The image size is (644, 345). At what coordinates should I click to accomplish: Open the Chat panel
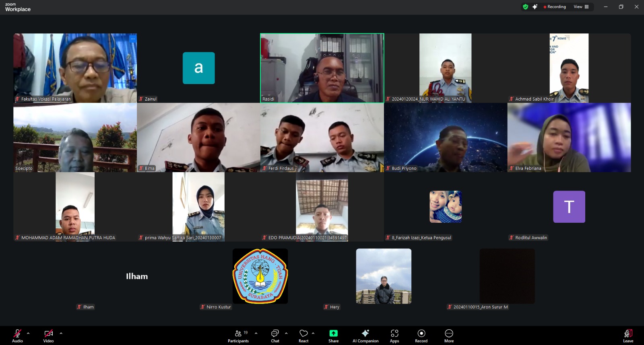(x=275, y=335)
